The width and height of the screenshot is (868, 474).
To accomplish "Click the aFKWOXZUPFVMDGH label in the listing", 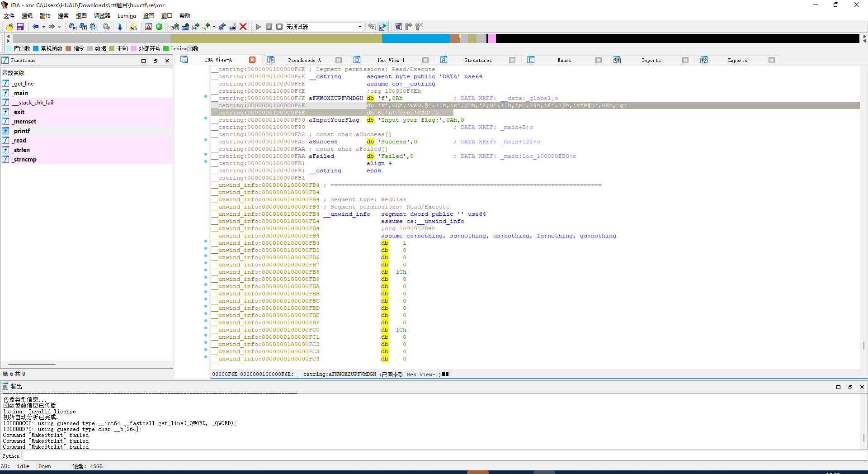I will pos(336,98).
